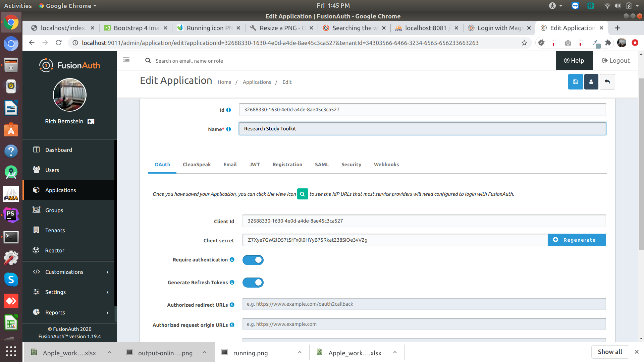Viewport: 644px width, 362px height.
Task: Click info icon beside Generate Refresh Tokens
Action: point(232,283)
